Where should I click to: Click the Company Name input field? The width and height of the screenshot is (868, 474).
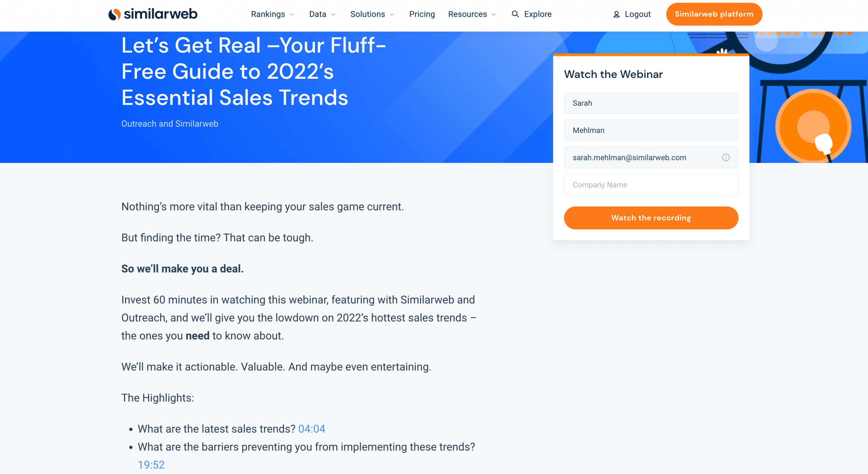click(x=650, y=185)
